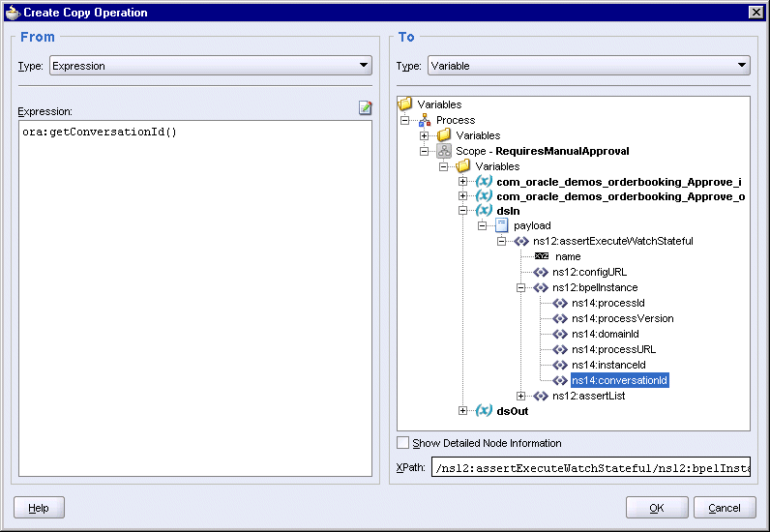Select ns14:instanceId tree item

[x=608, y=365]
